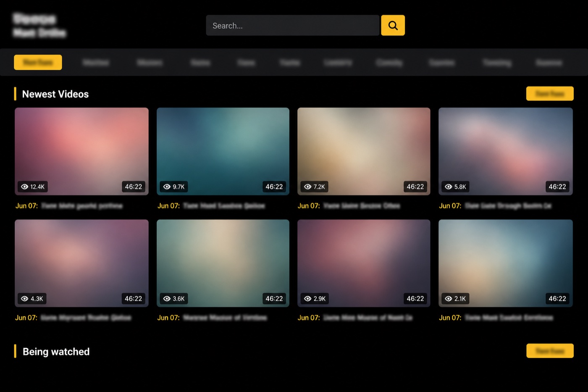Open Jun 07 title link under 4.3K-view video
The image size is (588, 392).
(x=73, y=318)
